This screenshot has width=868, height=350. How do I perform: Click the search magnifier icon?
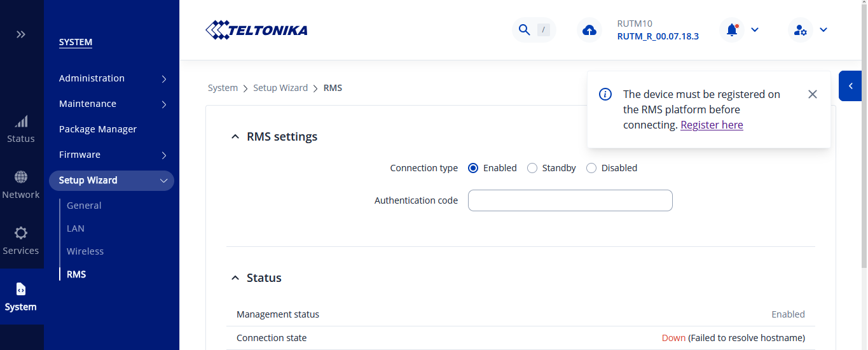coord(525,30)
